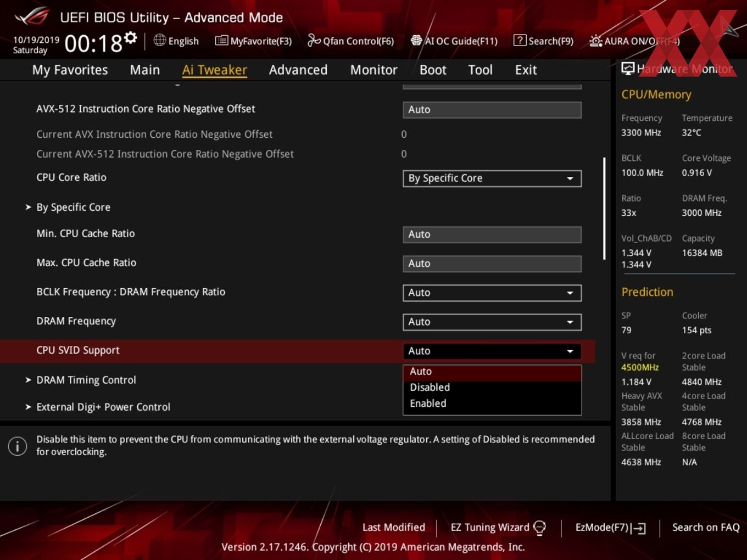Click the 4638 MHz ALLcore value
Screen dimensions: 747x560
pos(641,462)
